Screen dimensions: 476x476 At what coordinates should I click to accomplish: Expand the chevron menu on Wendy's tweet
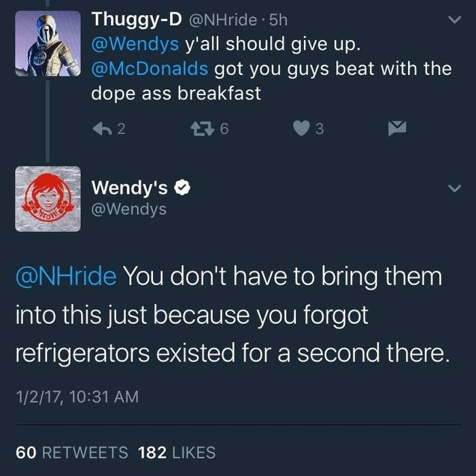454,188
